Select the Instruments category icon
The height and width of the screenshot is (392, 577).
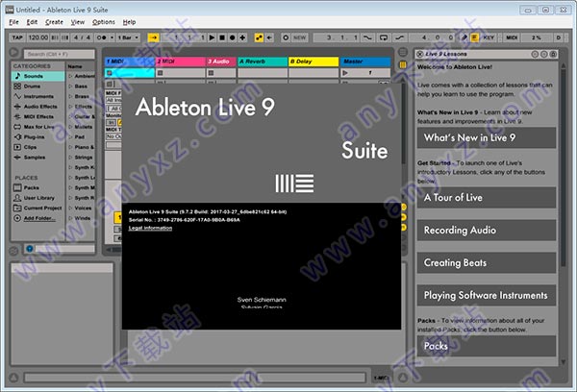coord(17,96)
